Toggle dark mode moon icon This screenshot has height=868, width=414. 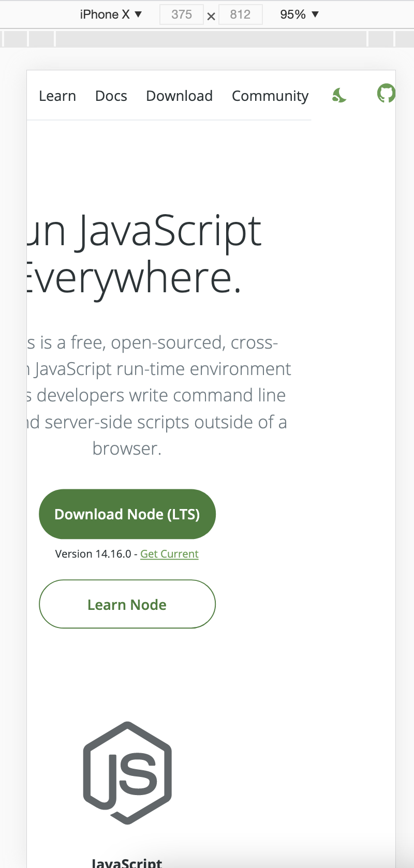point(339,95)
